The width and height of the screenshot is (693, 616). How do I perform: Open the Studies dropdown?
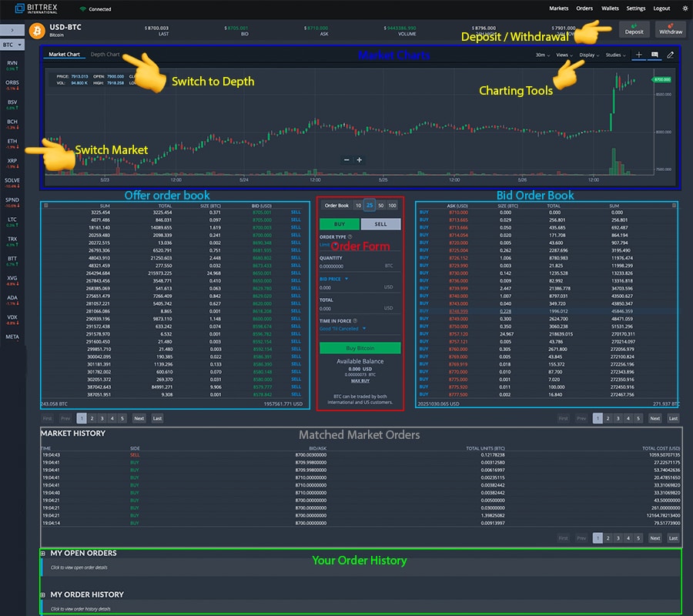click(614, 55)
